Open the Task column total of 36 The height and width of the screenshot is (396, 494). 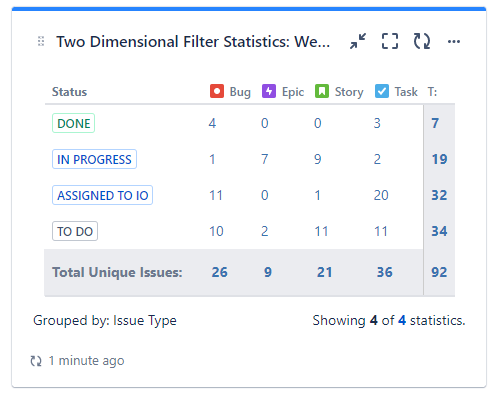(x=385, y=272)
